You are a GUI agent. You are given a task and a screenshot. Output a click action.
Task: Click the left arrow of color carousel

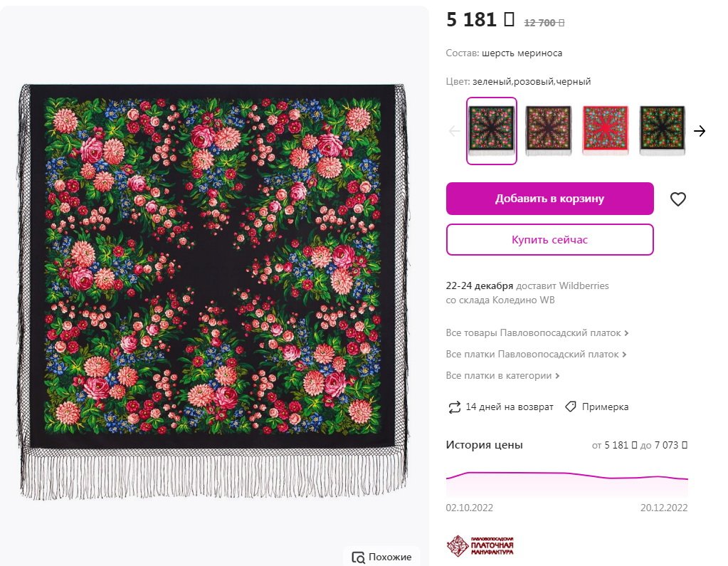coord(455,131)
